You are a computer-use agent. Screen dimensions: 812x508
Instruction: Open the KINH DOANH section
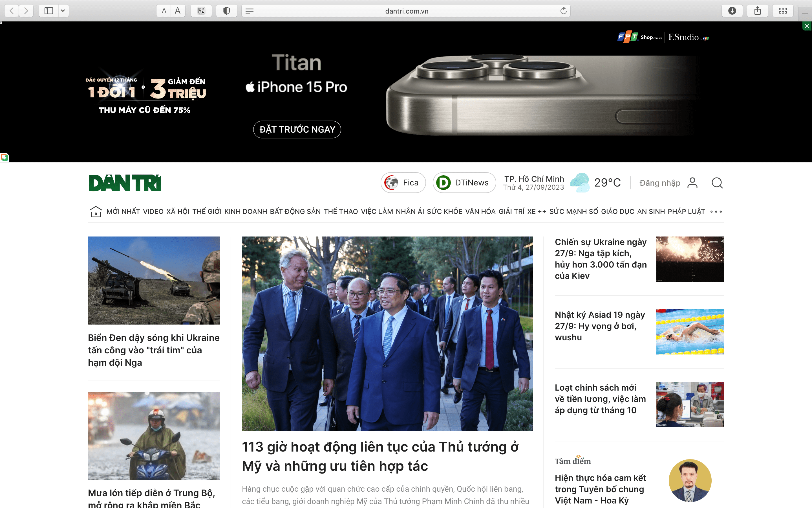tap(246, 212)
